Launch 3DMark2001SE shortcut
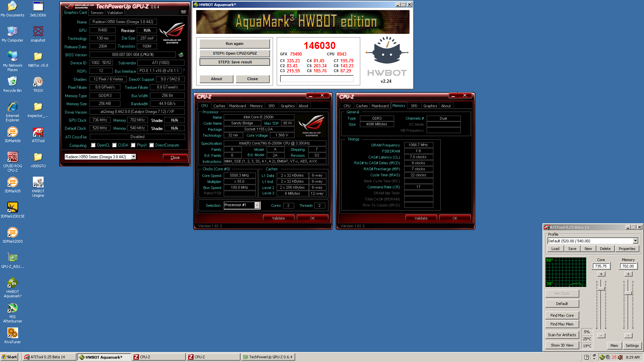Screen dimensions: 644x362 [12, 210]
